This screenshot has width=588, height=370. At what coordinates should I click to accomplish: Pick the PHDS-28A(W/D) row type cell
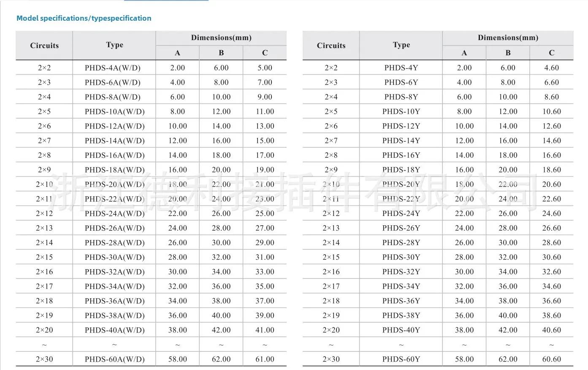(x=114, y=243)
